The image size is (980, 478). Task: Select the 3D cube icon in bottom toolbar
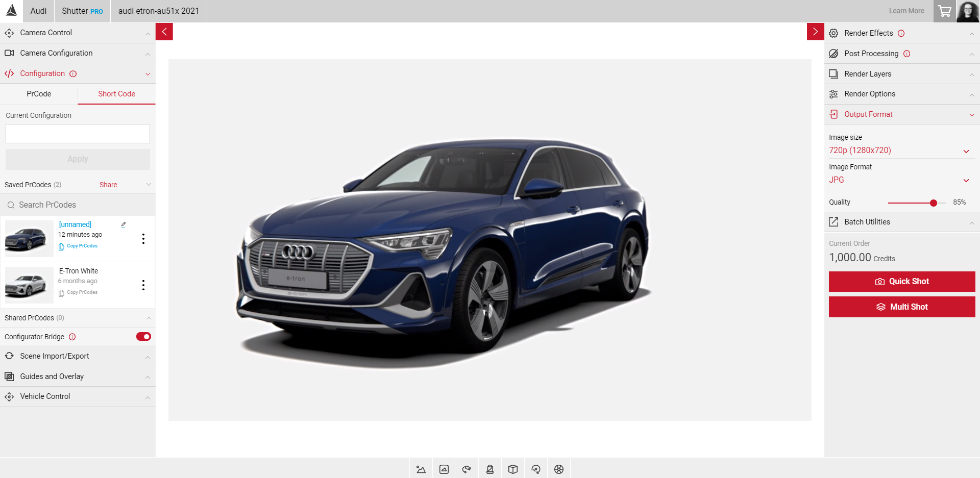pos(513,469)
